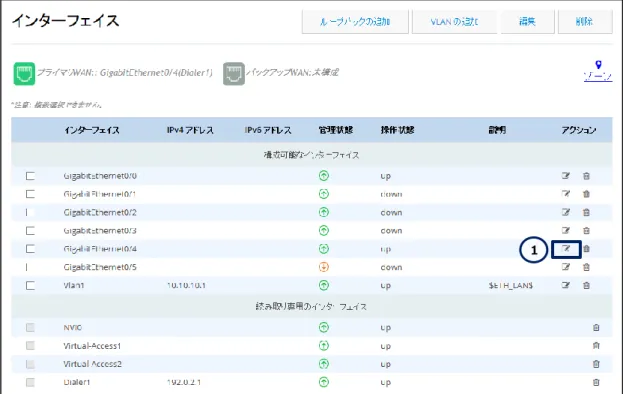Click the delete icon for GigabitEthernet0/0

[586, 176]
